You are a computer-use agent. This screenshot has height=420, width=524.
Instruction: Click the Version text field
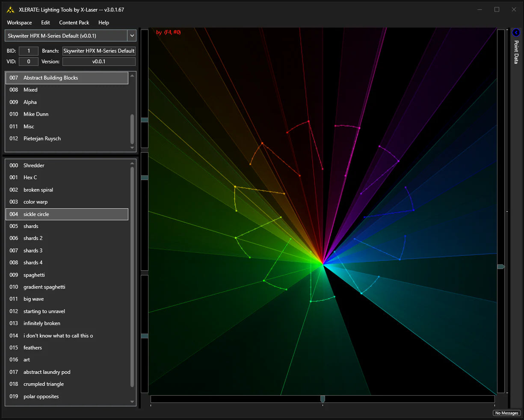(x=99, y=62)
